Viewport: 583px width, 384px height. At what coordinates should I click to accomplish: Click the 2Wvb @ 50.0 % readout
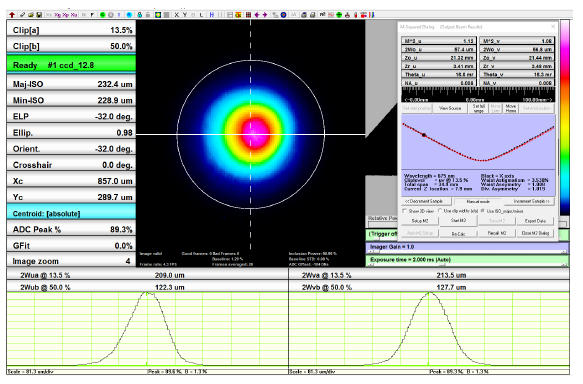tap(429, 287)
